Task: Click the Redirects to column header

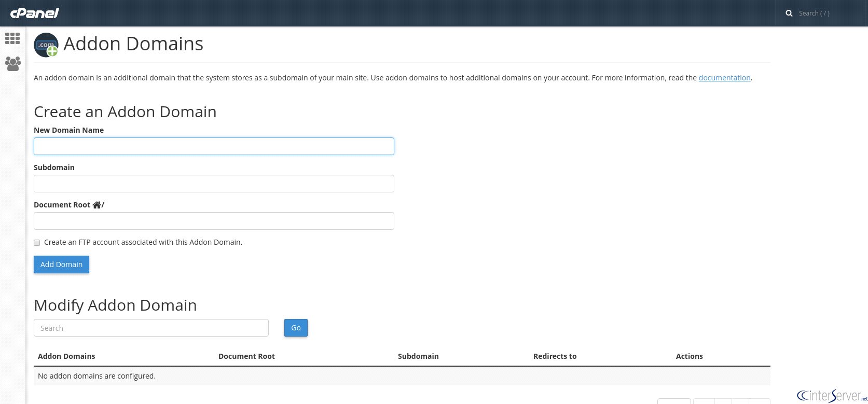Action: pyautogui.click(x=555, y=356)
